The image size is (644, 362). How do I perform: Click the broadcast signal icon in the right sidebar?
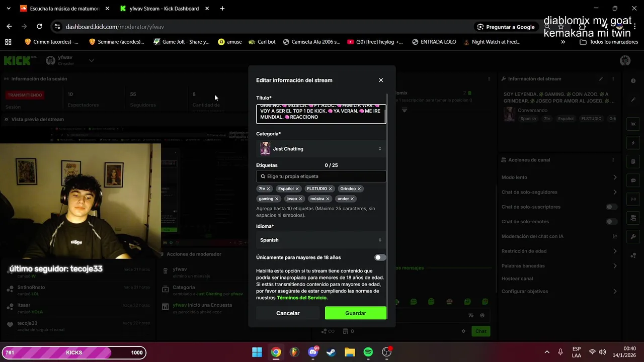(633, 199)
